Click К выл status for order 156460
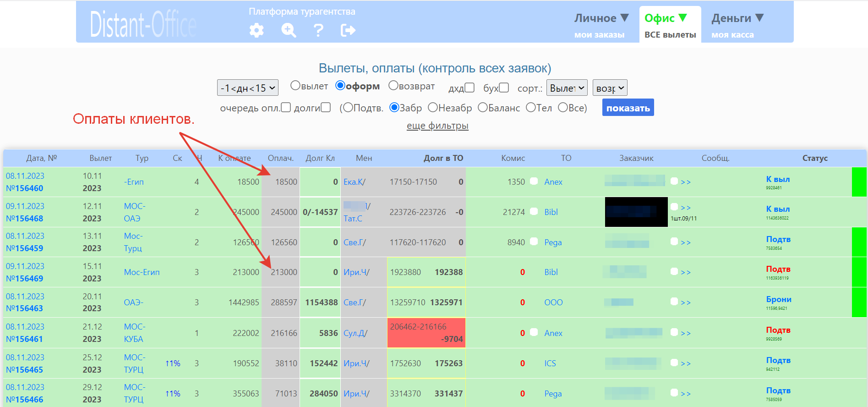 click(778, 179)
